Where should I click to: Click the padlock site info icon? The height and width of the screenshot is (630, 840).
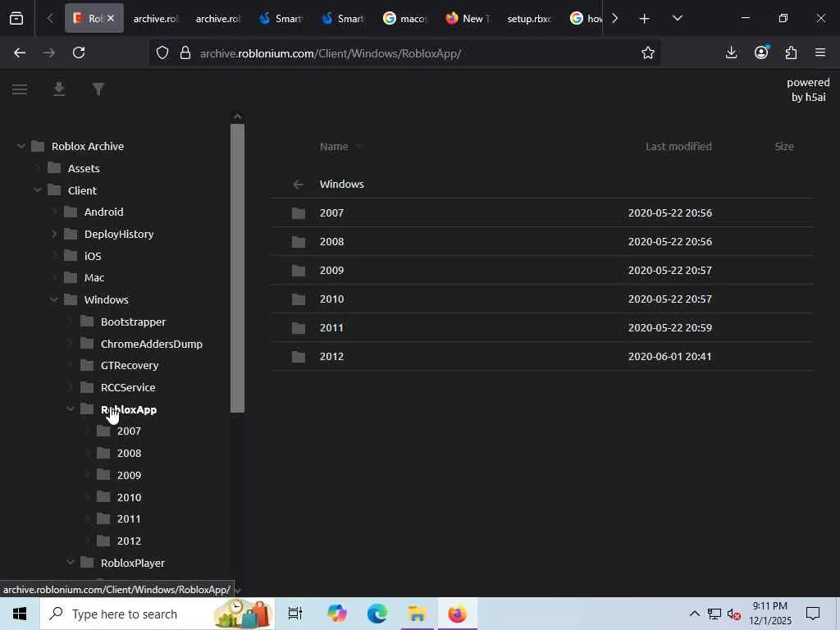tap(185, 52)
